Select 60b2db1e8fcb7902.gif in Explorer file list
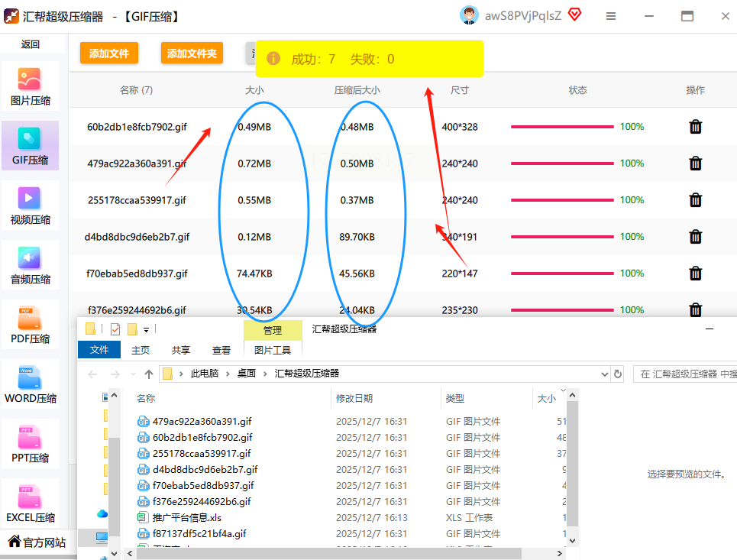The height and width of the screenshot is (560, 737). point(202,437)
